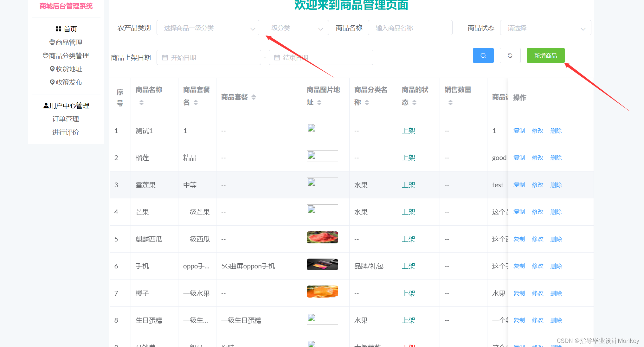Click 删除 for 测试1 row

coord(556,131)
